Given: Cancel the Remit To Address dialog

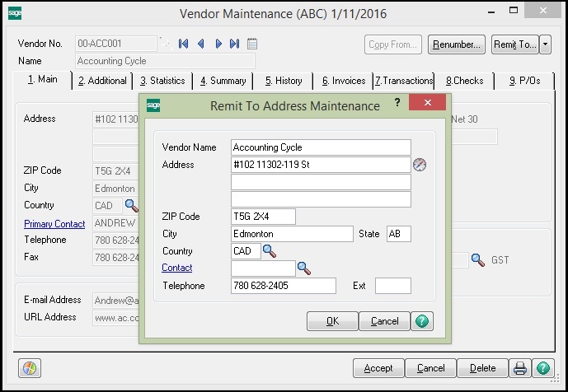Looking at the screenshot, I should tap(385, 321).
